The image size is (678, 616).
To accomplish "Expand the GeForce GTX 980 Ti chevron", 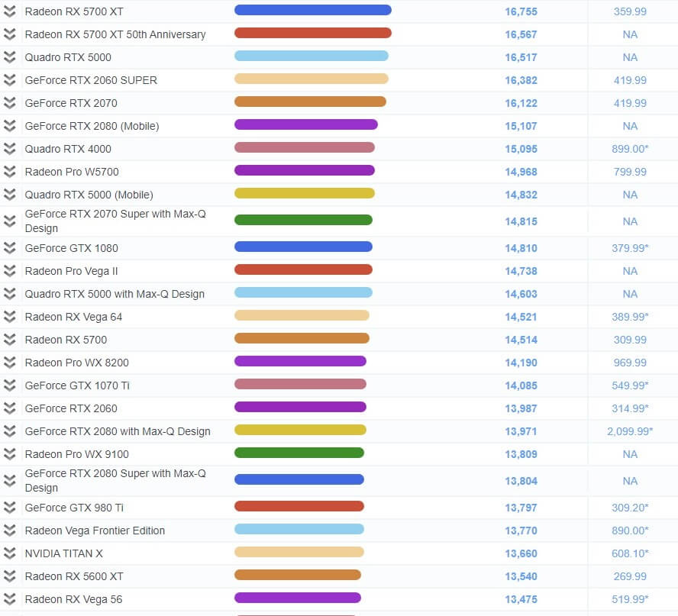I will point(9,508).
